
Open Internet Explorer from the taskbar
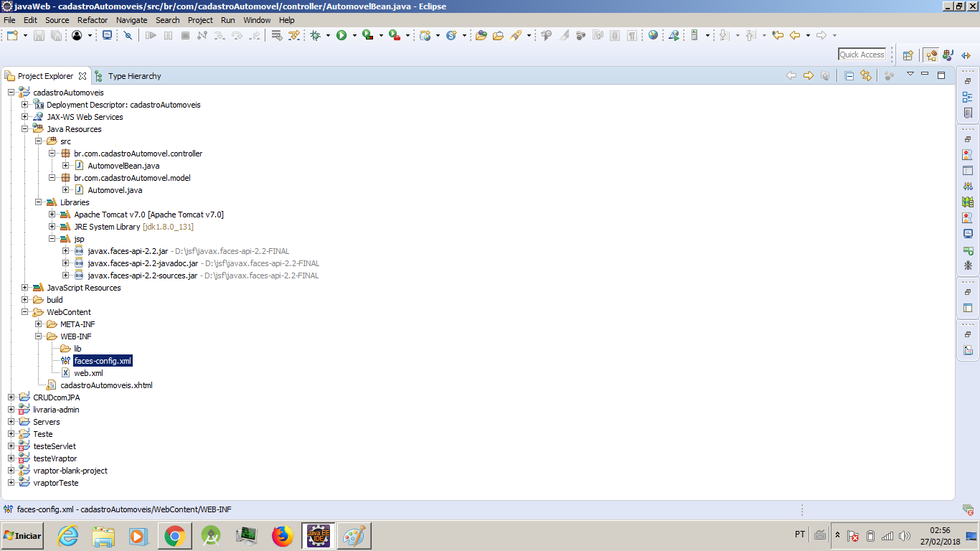click(x=67, y=536)
